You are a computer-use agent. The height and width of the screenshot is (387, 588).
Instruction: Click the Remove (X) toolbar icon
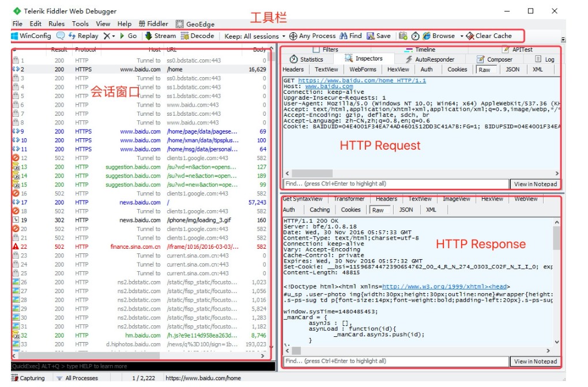coord(107,36)
